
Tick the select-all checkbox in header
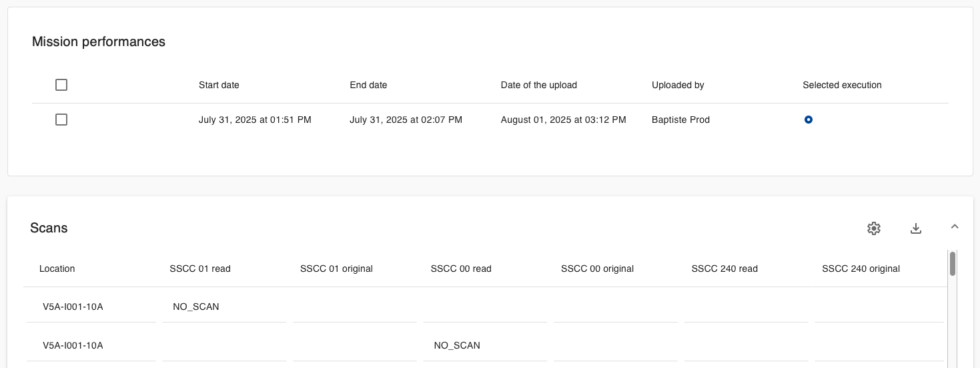point(61,85)
